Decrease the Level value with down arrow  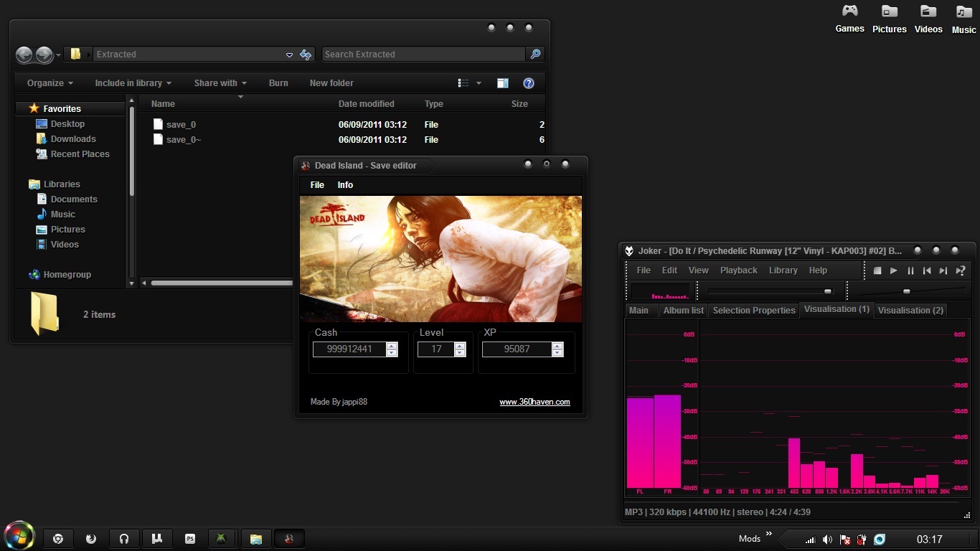pos(460,353)
